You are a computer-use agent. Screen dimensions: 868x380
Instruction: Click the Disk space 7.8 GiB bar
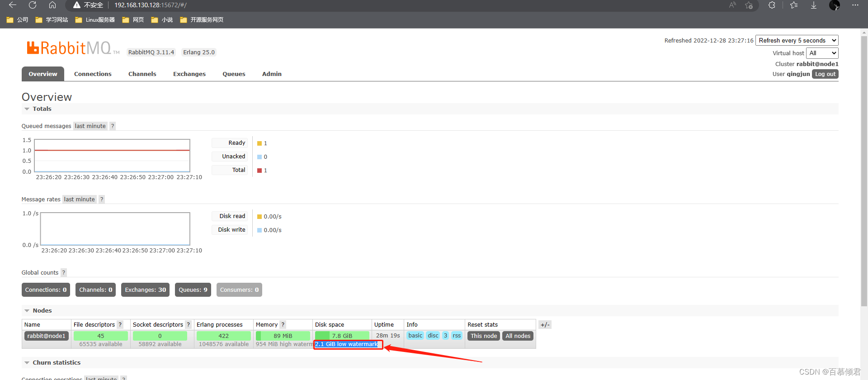(x=342, y=336)
